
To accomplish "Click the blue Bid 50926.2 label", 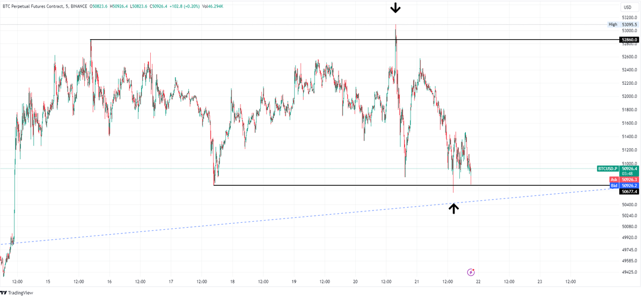I will pos(624,185).
